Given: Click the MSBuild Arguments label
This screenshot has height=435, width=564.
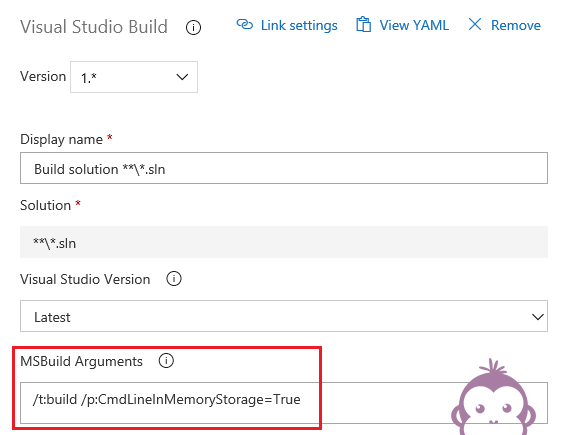Looking at the screenshot, I should tap(81, 361).
